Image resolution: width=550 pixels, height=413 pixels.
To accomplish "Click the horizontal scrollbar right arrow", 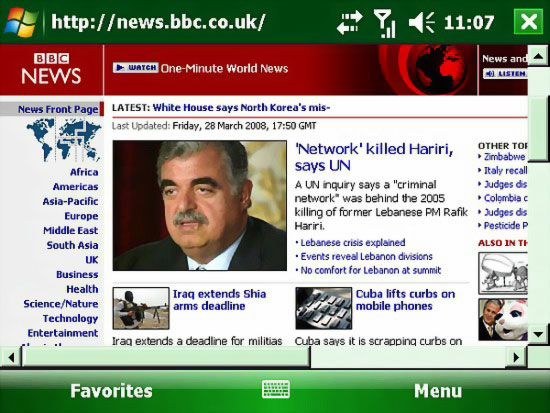I will click(516, 357).
